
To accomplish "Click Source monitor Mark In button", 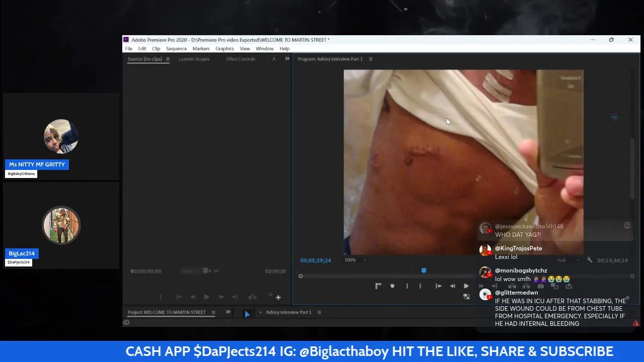I will [160, 297].
